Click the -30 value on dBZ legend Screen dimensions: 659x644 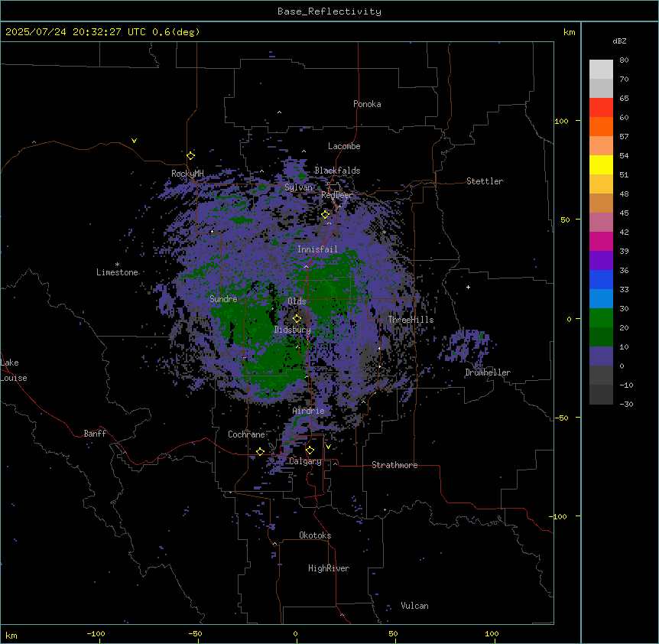point(626,405)
